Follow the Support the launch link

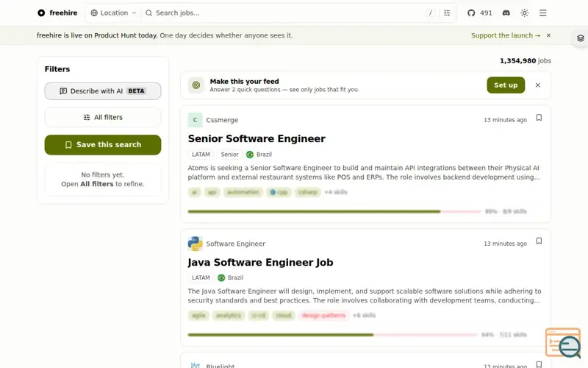506,35
